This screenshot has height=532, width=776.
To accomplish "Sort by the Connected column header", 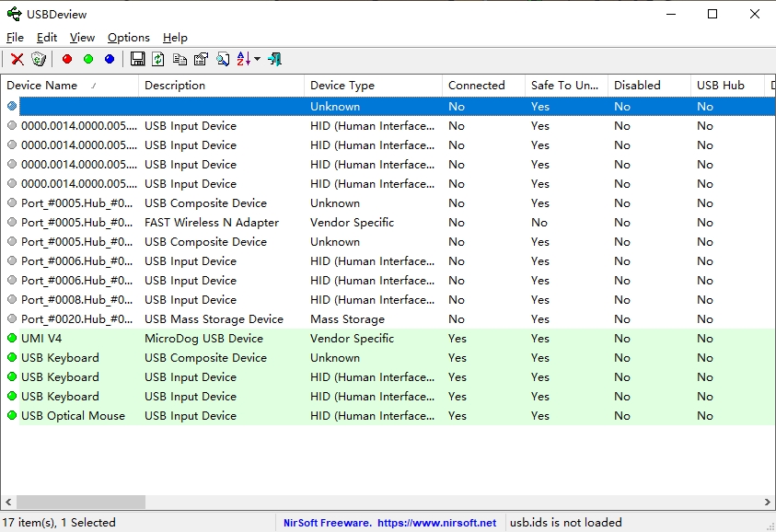I will [476, 86].
